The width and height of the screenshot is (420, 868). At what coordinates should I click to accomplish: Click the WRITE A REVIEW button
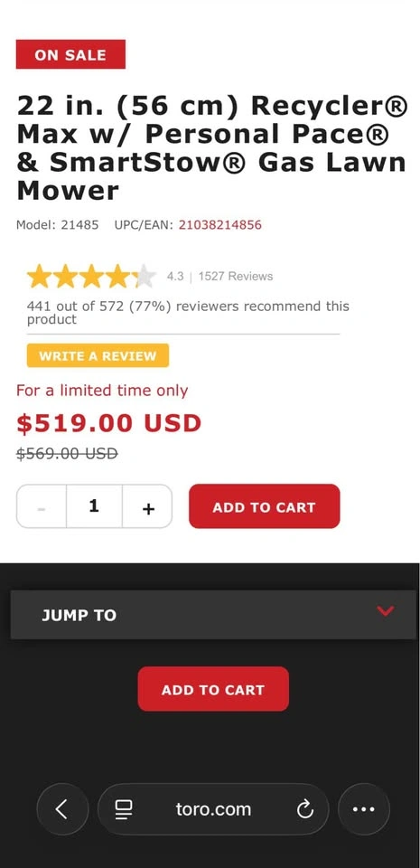coord(98,355)
